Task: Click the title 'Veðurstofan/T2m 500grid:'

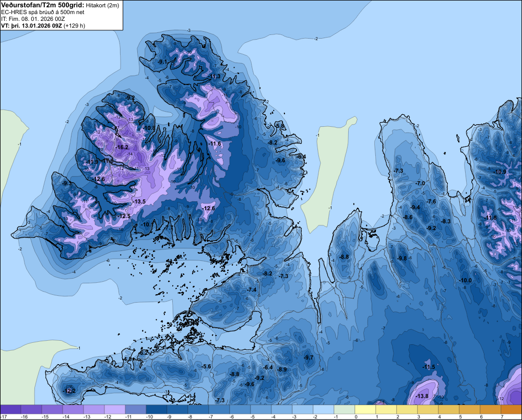Action: [42, 5]
